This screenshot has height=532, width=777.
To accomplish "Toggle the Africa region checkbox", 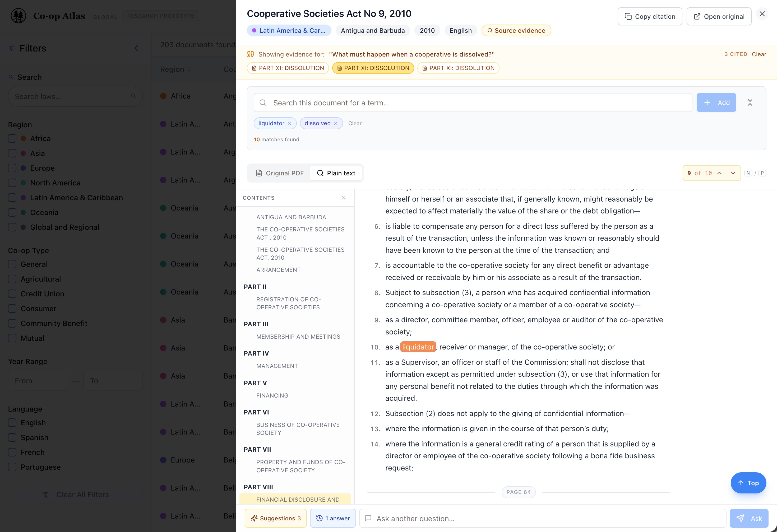I will [x=12, y=138].
